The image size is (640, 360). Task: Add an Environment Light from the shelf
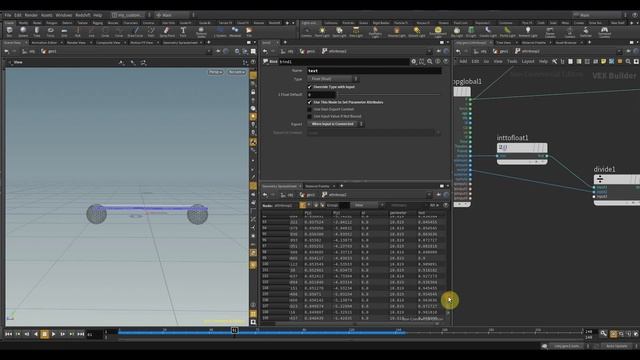[438, 32]
